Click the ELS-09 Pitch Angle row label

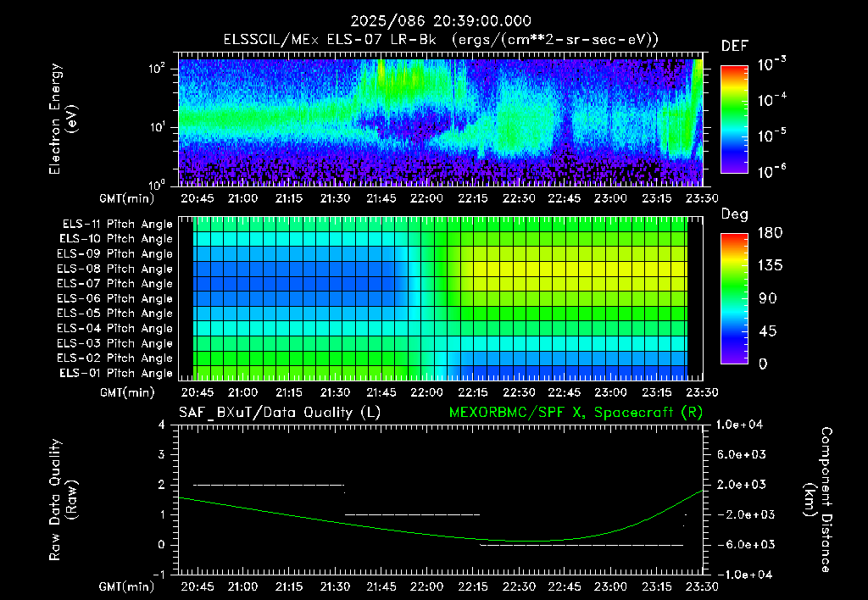(115, 254)
